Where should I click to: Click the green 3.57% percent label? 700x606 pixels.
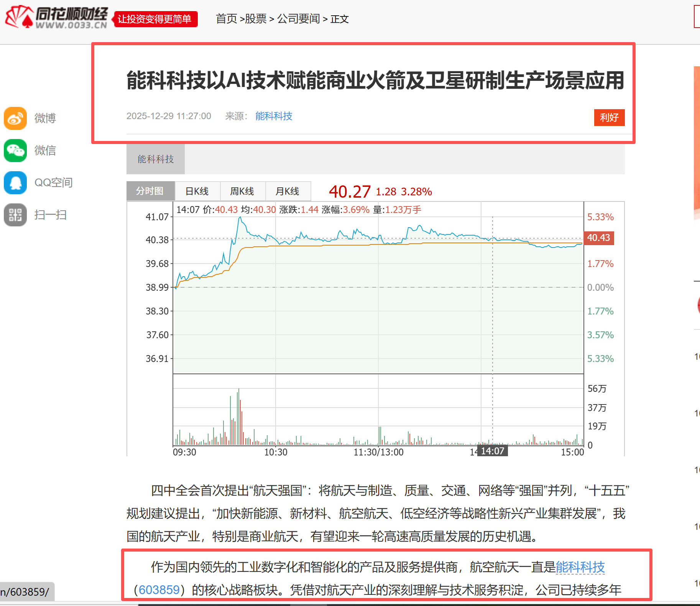601,335
